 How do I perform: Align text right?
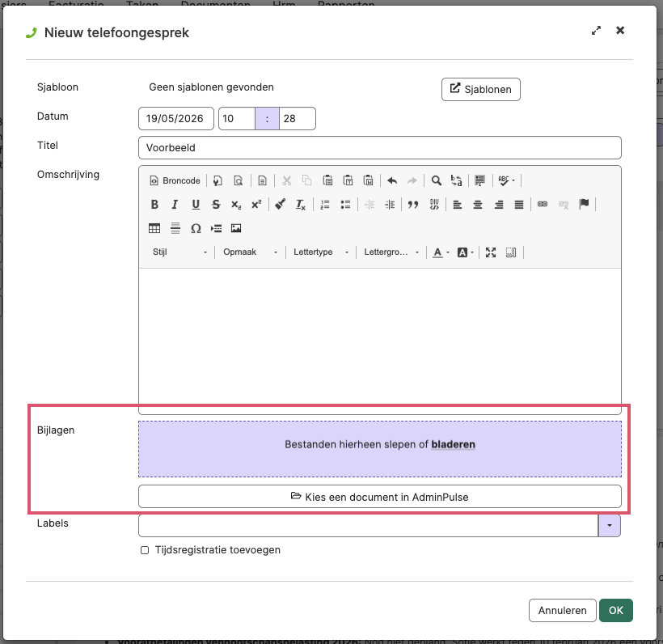tap(499, 205)
